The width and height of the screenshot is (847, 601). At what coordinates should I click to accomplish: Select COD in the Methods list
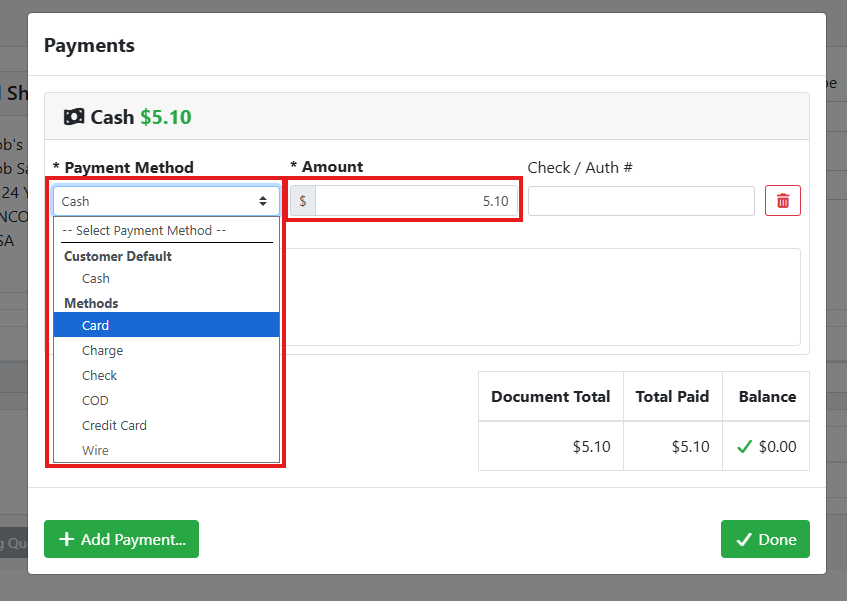tap(95, 400)
